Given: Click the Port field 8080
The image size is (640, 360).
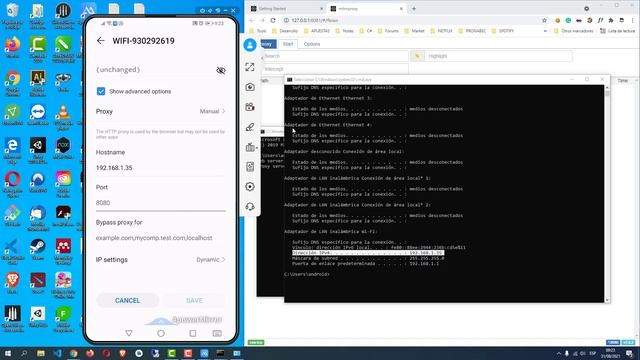Looking at the screenshot, I should tap(161, 203).
